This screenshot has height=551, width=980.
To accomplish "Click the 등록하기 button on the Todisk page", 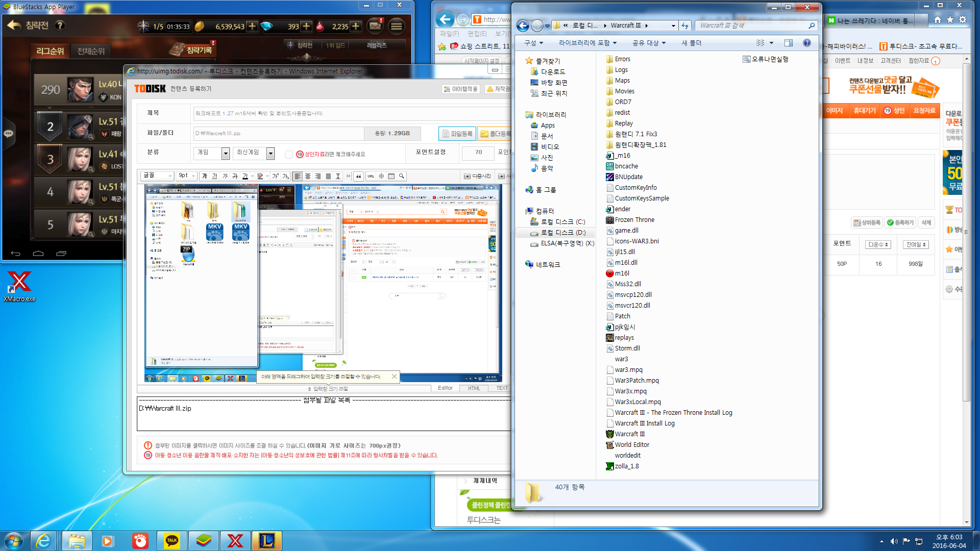I will [x=900, y=222].
